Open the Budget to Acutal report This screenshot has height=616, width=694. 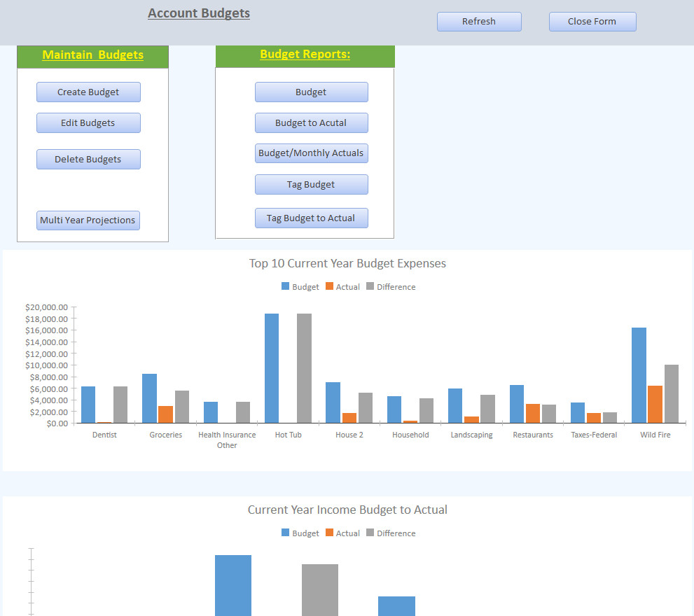coord(311,122)
